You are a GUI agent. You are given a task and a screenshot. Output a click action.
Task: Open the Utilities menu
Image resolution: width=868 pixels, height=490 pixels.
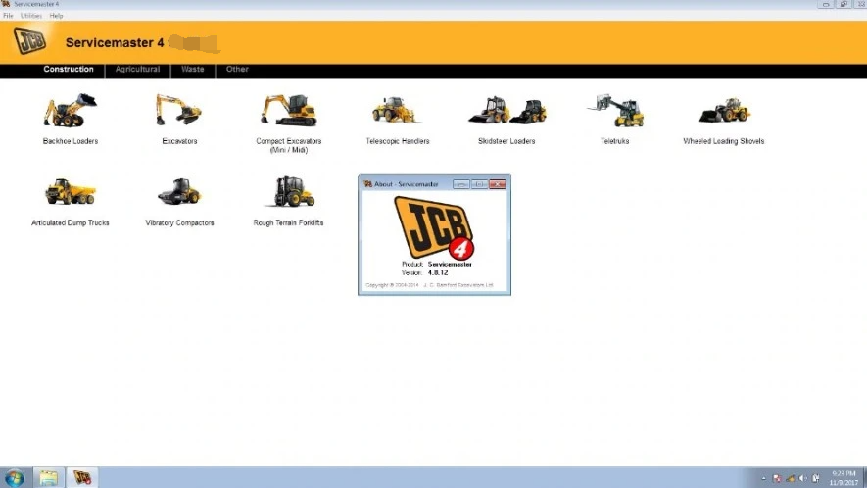[31, 16]
